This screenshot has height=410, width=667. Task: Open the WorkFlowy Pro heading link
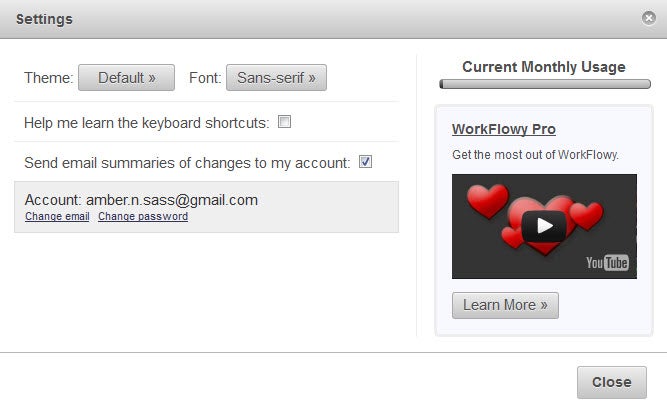click(503, 129)
